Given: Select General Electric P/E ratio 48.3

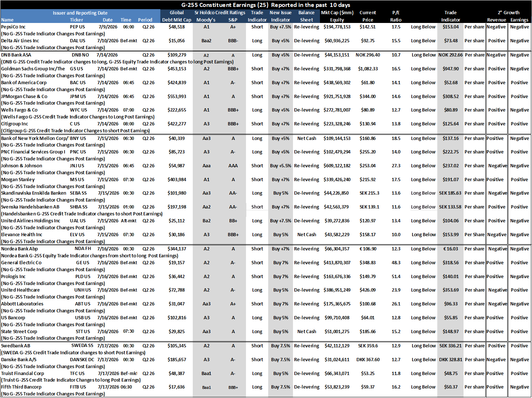Looking at the screenshot, I should coord(396,263).
